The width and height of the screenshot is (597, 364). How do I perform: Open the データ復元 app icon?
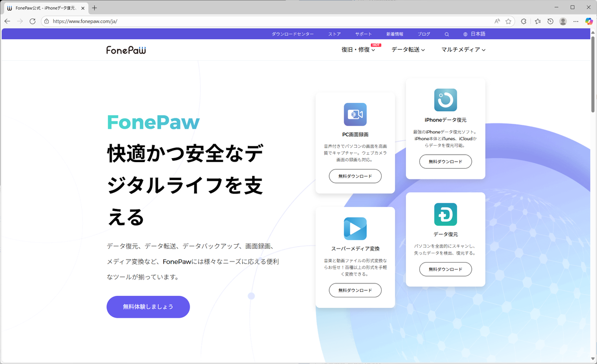pyautogui.click(x=446, y=214)
